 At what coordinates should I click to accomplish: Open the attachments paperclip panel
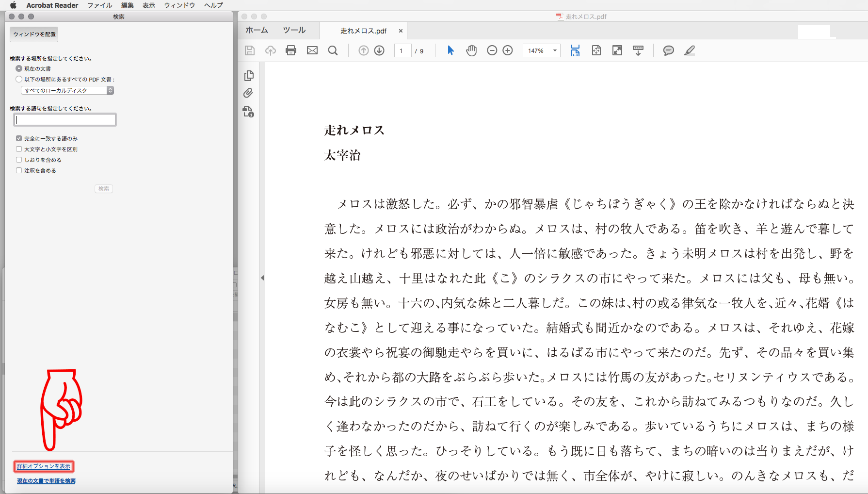(x=248, y=93)
